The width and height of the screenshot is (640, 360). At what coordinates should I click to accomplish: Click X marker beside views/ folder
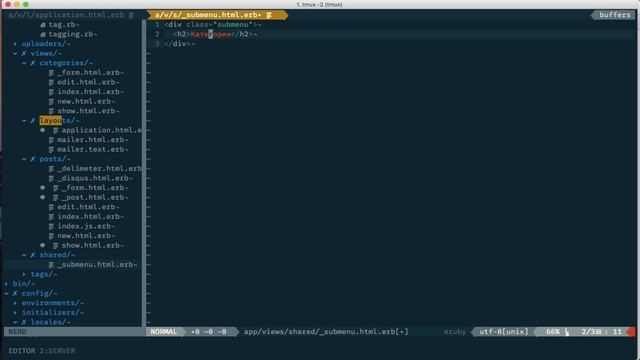point(24,53)
